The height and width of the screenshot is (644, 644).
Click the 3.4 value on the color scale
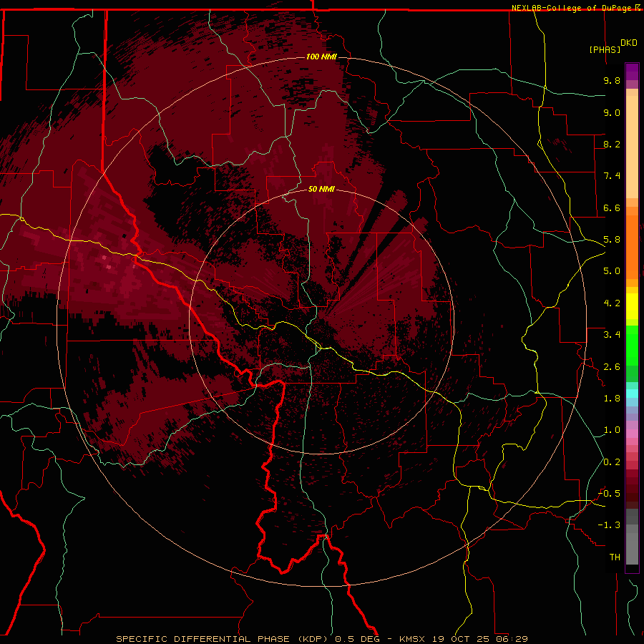click(x=612, y=335)
